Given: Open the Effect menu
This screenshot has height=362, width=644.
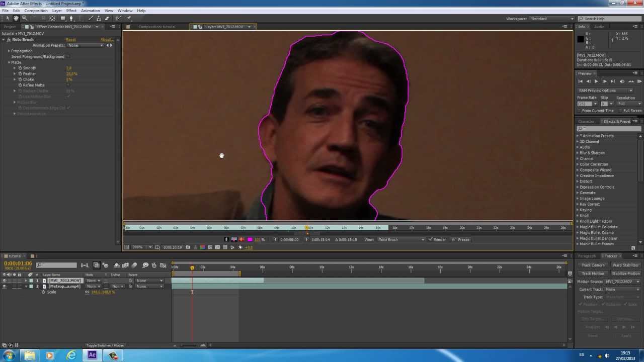Looking at the screenshot, I should coord(71,11).
